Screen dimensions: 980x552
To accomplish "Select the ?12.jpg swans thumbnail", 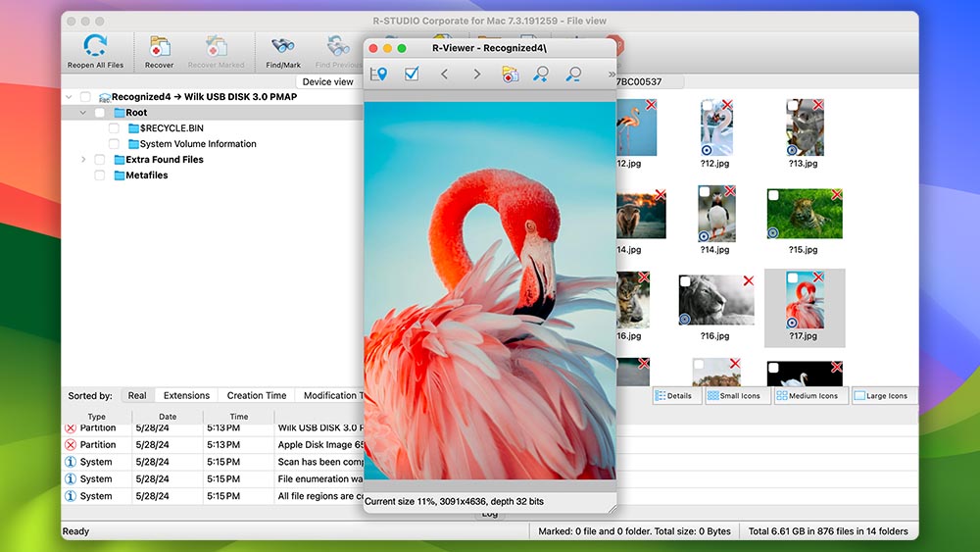I will click(x=716, y=127).
